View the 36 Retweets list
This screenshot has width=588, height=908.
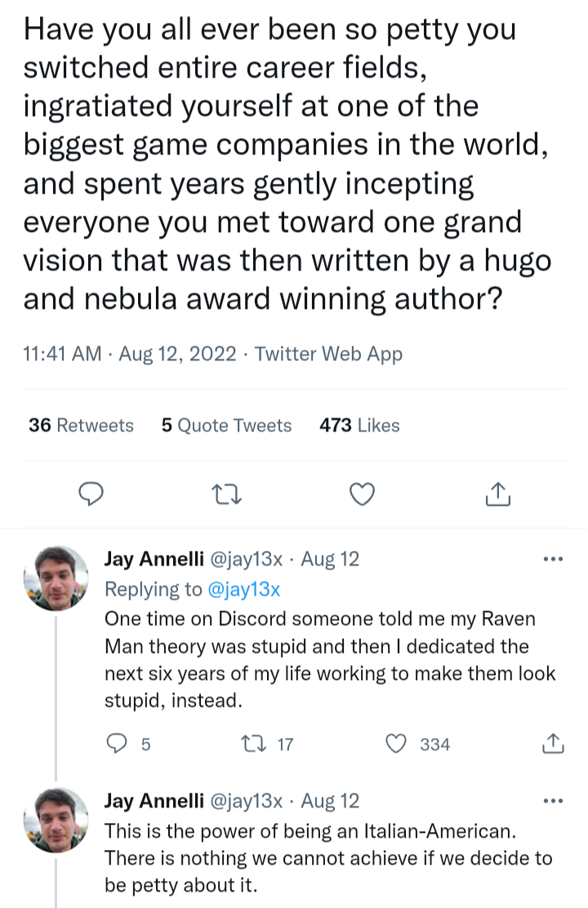coord(81,425)
